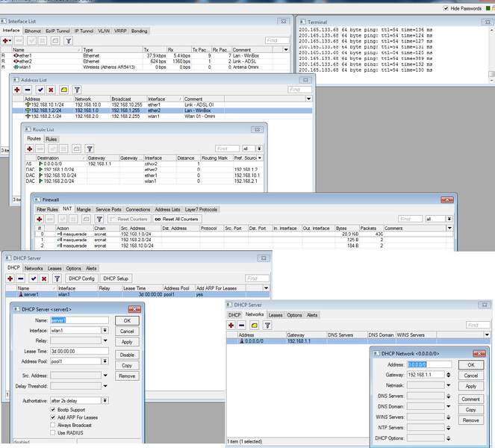The image size is (495, 448).
Task: Click the filter funnel icon in DHCP Networks window
Action: (x=267, y=326)
